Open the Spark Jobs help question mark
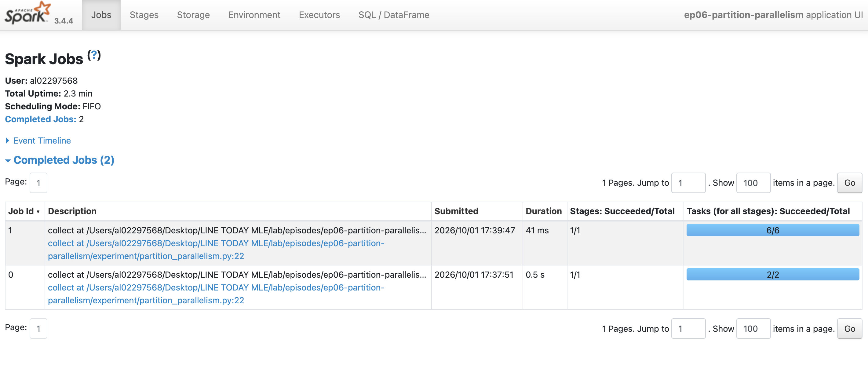868x369 pixels. point(94,55)
